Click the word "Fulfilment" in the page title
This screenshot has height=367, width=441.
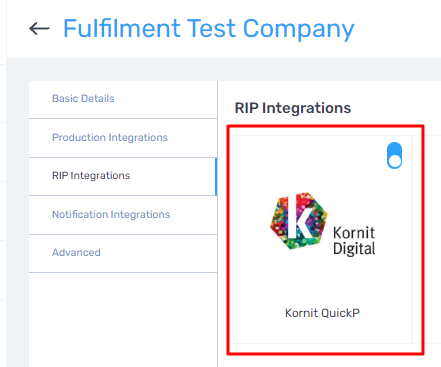122,28
